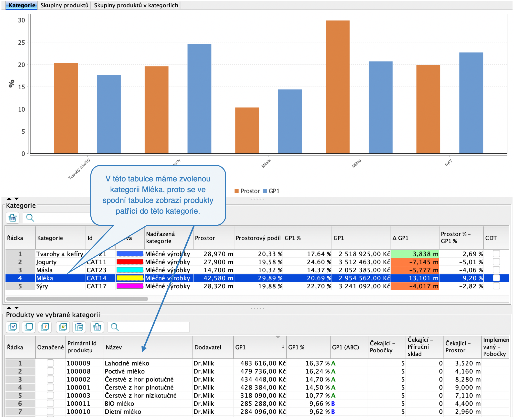Copy the Kategorie table to clipboard
The image size is (514, 420).
pyautogui.click(x=12, y=218)
